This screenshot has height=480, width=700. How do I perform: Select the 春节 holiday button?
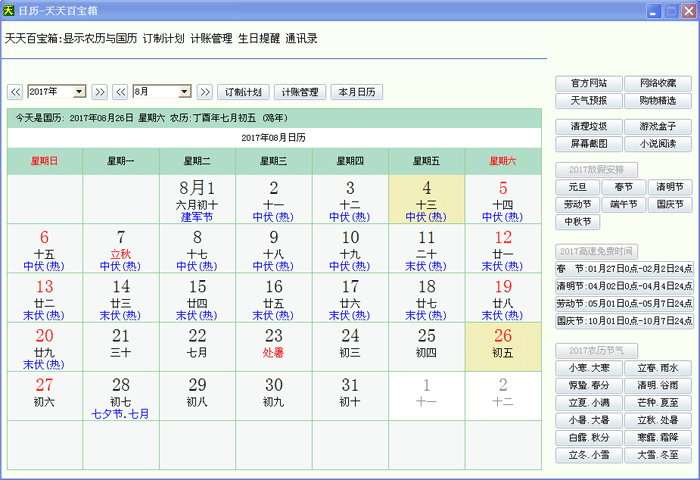pos(623,187)
